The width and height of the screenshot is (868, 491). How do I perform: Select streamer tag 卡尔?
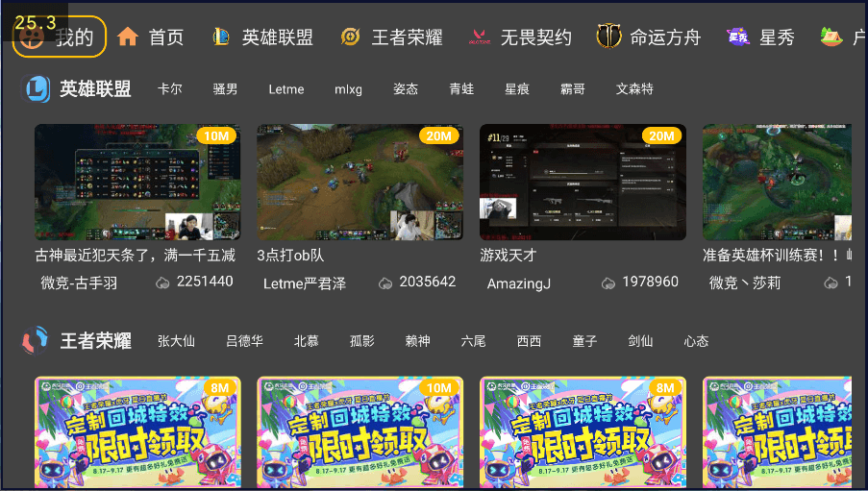click(169, 89)
